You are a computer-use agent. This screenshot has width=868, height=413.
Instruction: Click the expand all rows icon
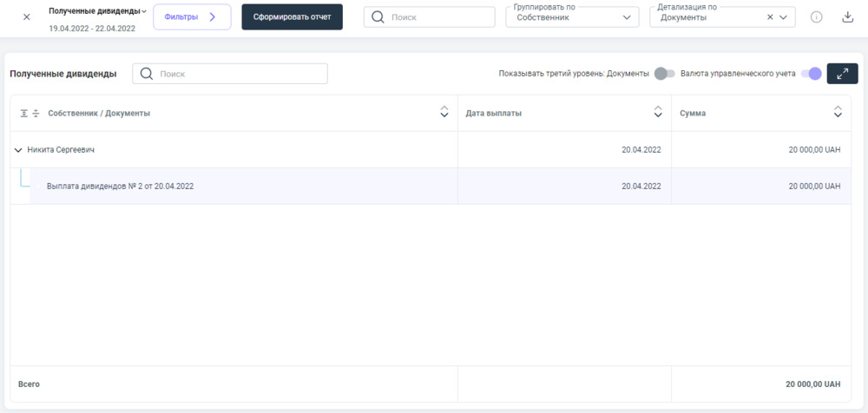24,114
